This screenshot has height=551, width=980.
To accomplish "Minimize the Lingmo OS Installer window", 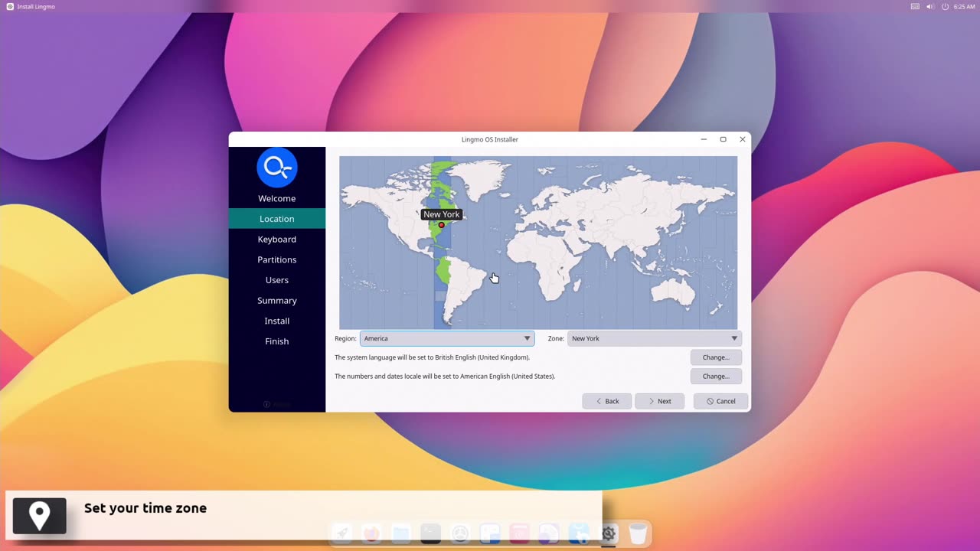I will (704, 139).
